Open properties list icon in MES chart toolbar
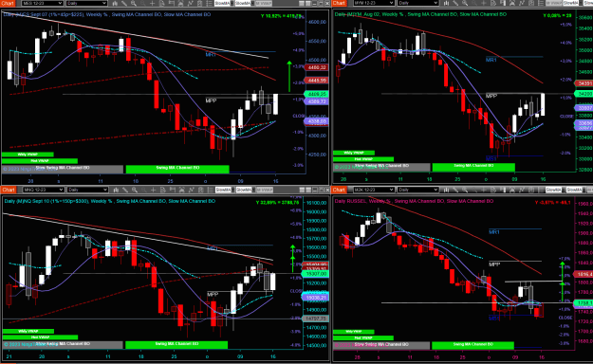593x364 pixels. click(209, 3)
